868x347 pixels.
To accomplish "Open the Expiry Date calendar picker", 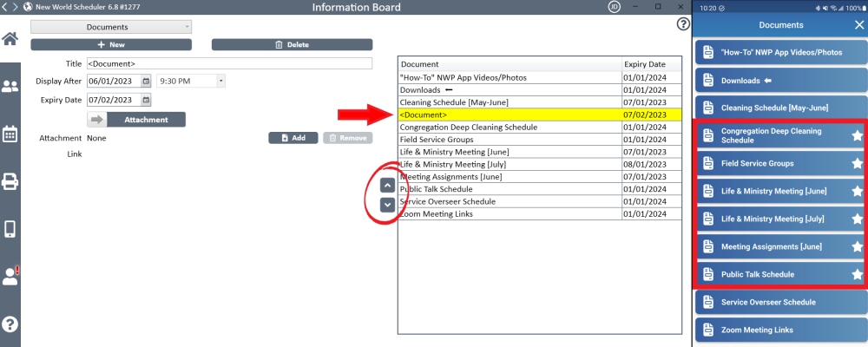I will coord(146,100).
